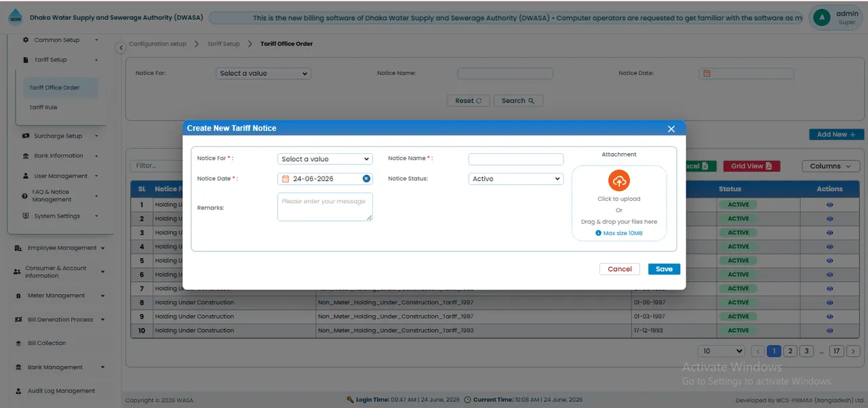The width and height of the screenshot is (868, 408).
Task: View details of row 8 via eye icon
Action: pyautogui.click(x=830, y=302)
